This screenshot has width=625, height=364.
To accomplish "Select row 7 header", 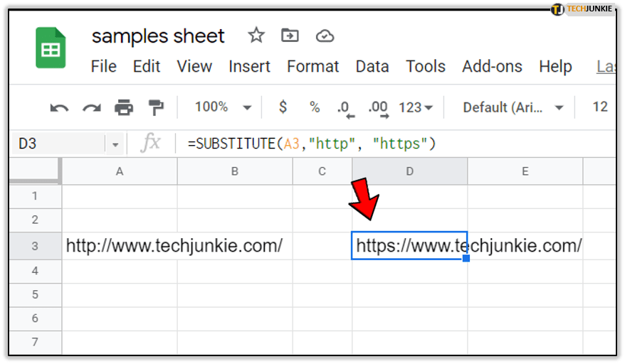I will pos(35,342).
